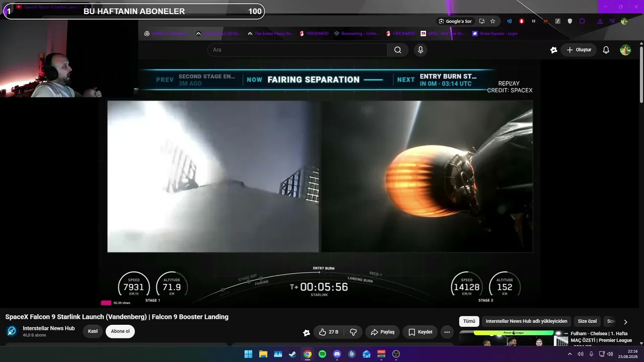
Task: Click the install app icon in address bar
Action: 482,21
